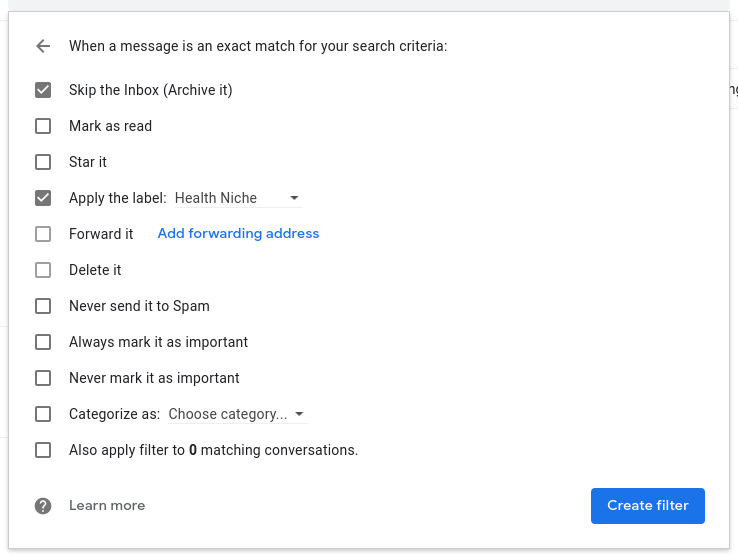Image resolution: width=738 pixels, height=556 pixels.
Task: Uncheck Skip the Inbox checkbox
Action: pos(43,90)
